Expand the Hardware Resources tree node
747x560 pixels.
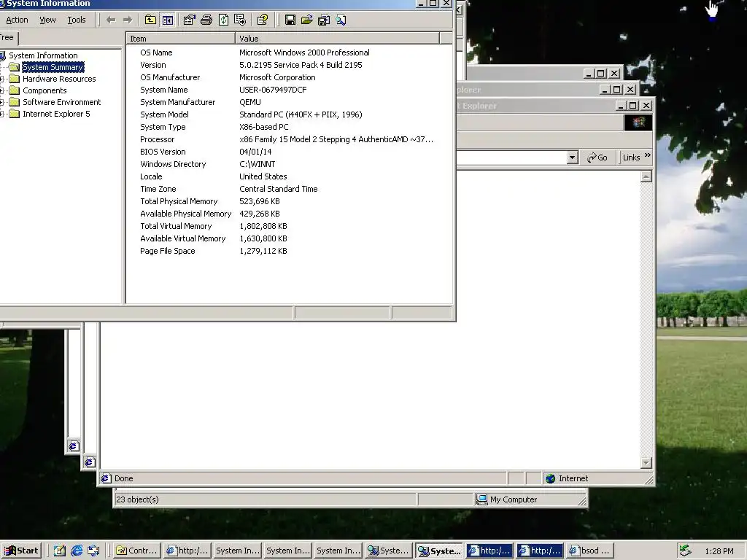click(x=2, y=79)
